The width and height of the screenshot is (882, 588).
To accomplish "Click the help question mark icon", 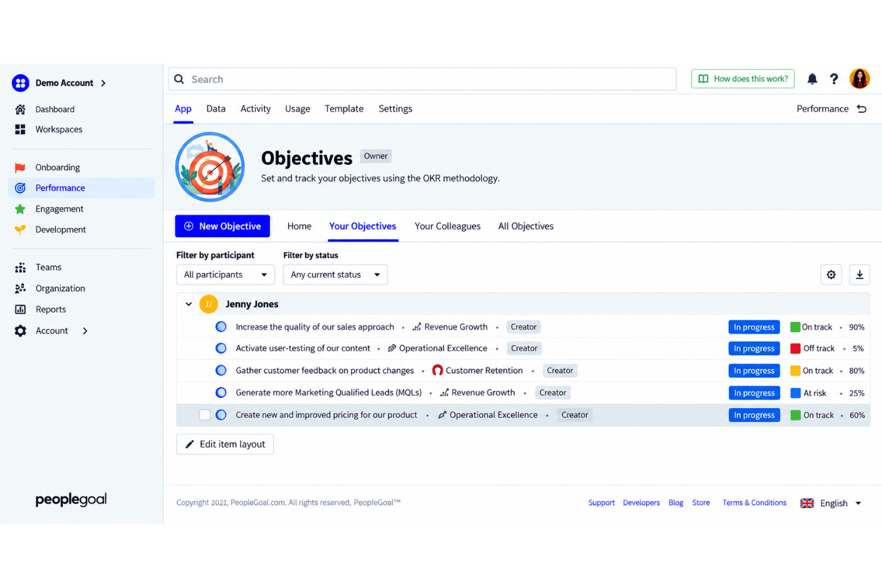I will (x=834, y=79).
